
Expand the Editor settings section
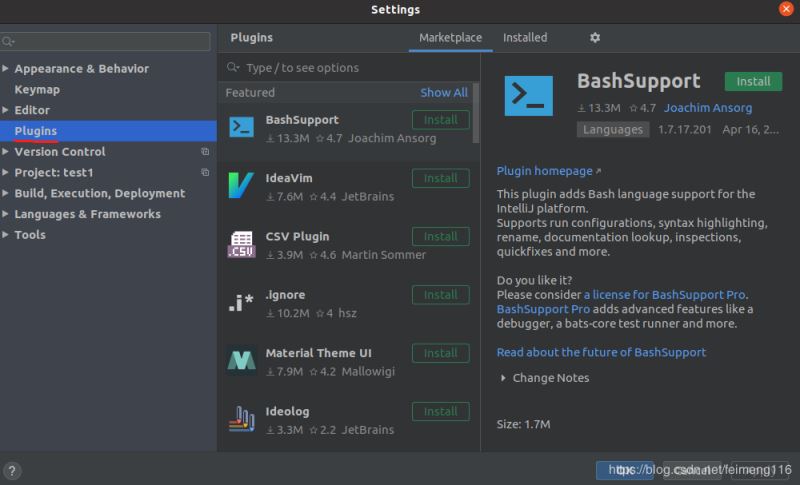5,110
